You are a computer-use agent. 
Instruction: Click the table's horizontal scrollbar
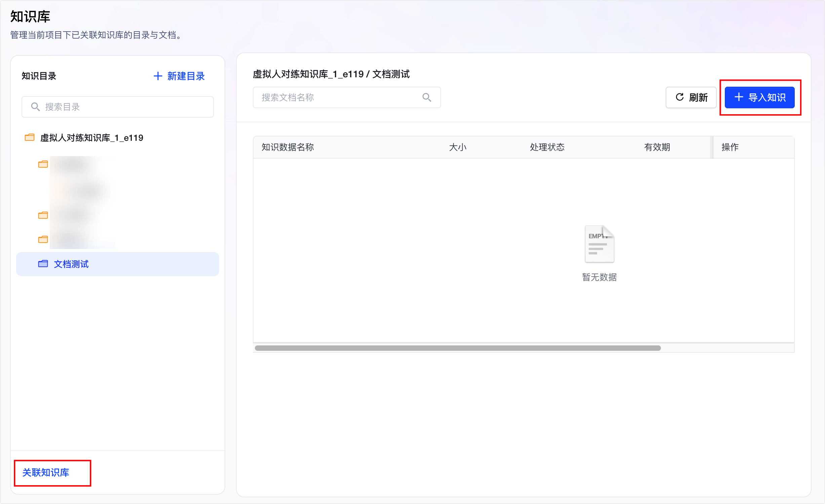coord(458,348)
